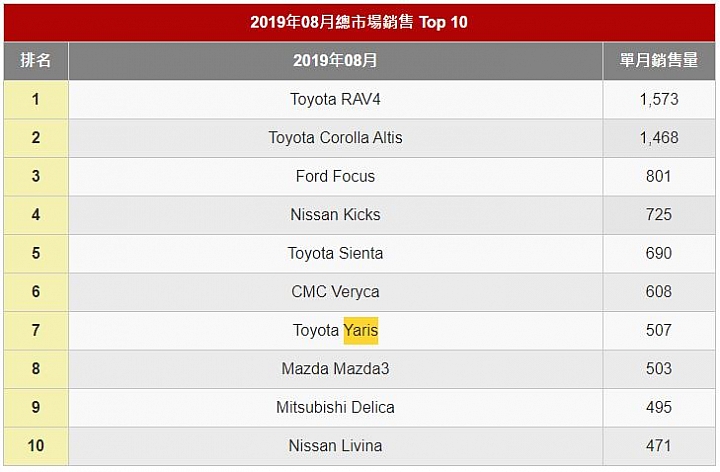Select the 排名 column header
The width and height of the screenshot is (720, 472).
pyautogui.click(x=36, y=61)
